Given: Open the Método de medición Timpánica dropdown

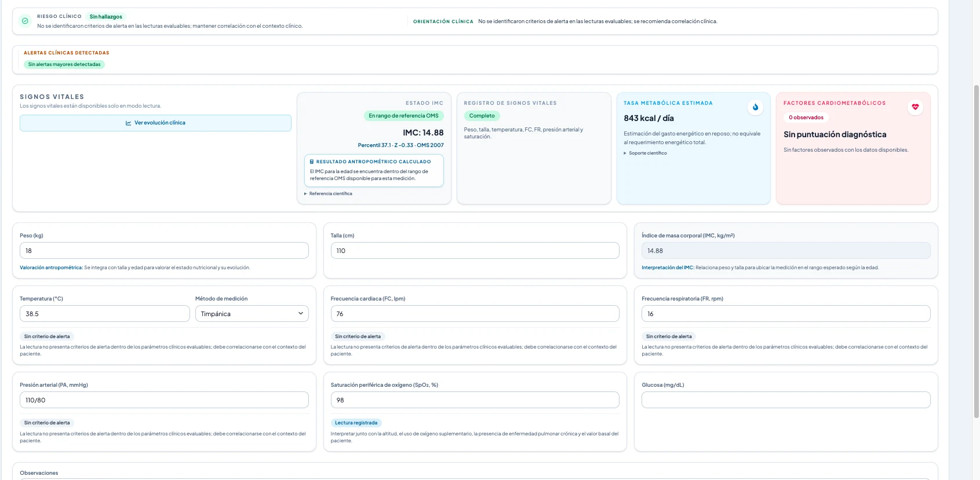Looking at the screenshot, I should click(x=252, y=314).
